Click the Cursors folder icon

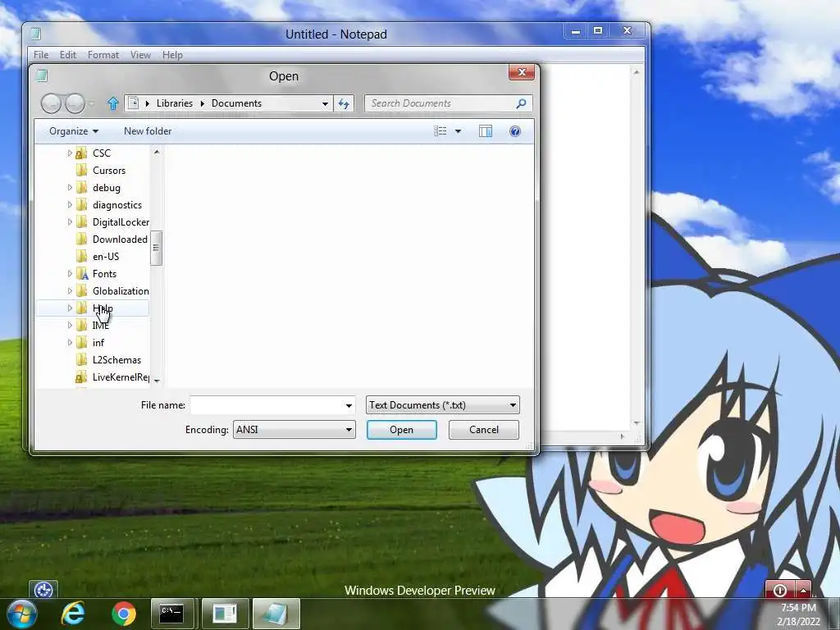click(x=81, y=171)
